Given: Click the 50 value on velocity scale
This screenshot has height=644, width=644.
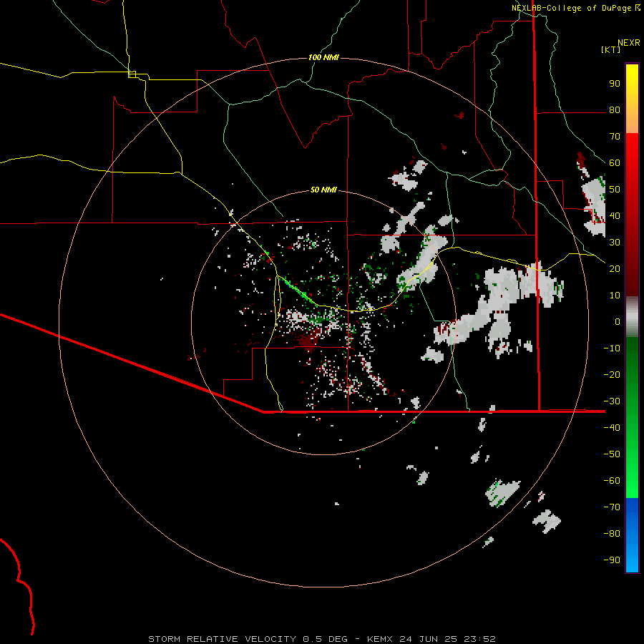Looking at the screenshot, I should (x=615, y=190).
